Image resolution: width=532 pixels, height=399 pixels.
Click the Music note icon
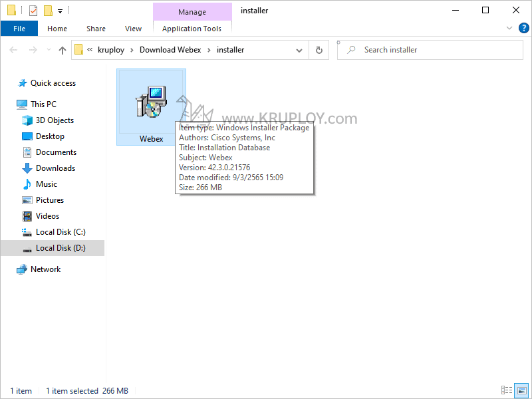[x=27, y=184]
